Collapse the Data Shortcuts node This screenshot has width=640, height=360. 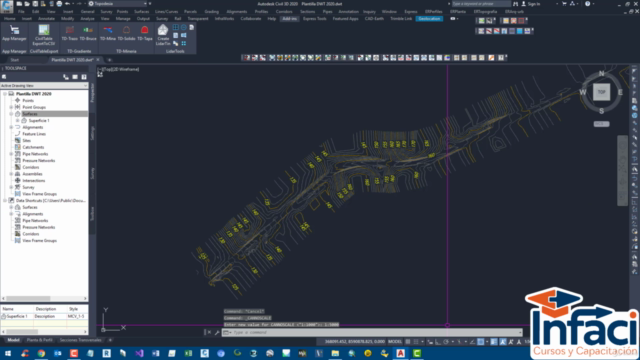click(5, 200)
